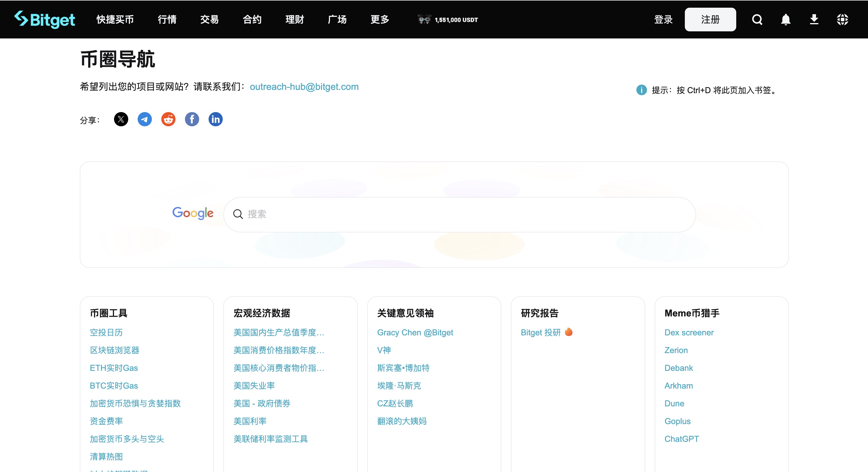Open V神 link
The image size is (868, 472).
(x=384, y=350)
